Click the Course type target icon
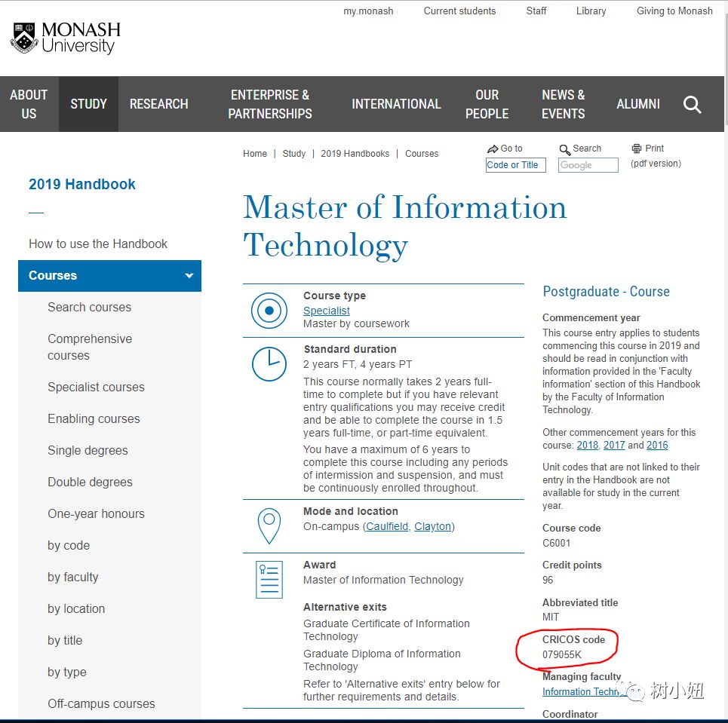728x723 pixels. coord(269,311)
